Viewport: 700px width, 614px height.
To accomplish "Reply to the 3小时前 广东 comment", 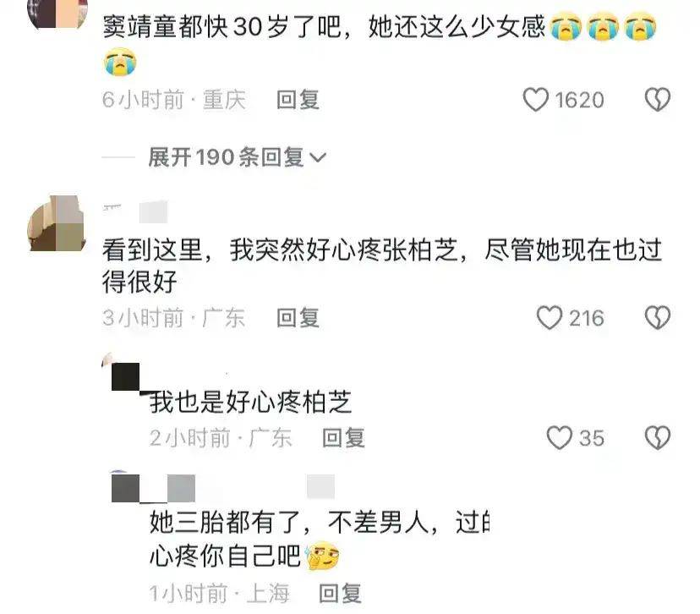I will 298,317.
